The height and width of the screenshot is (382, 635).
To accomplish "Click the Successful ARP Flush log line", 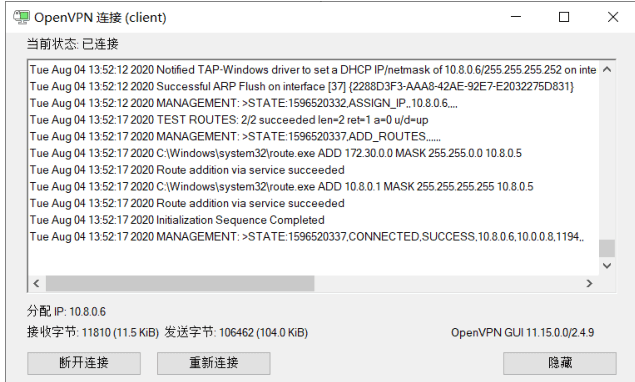I will click(302, 86).
